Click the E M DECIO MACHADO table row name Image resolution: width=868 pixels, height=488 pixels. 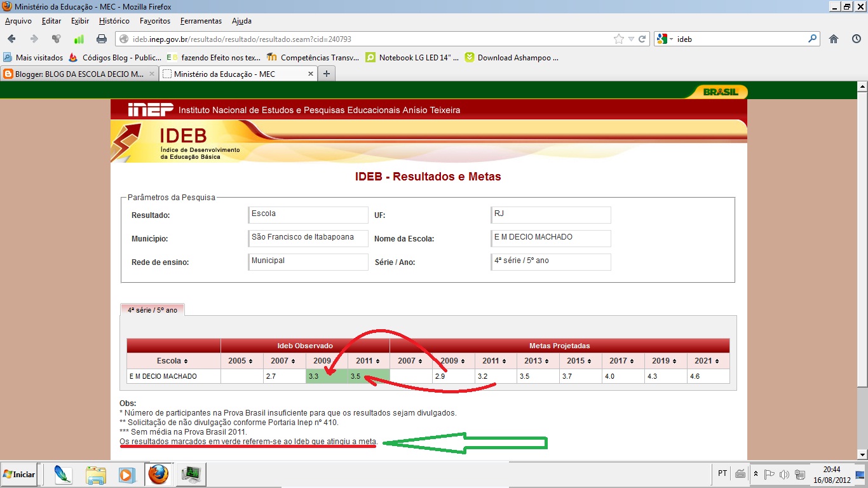(163, 376)
